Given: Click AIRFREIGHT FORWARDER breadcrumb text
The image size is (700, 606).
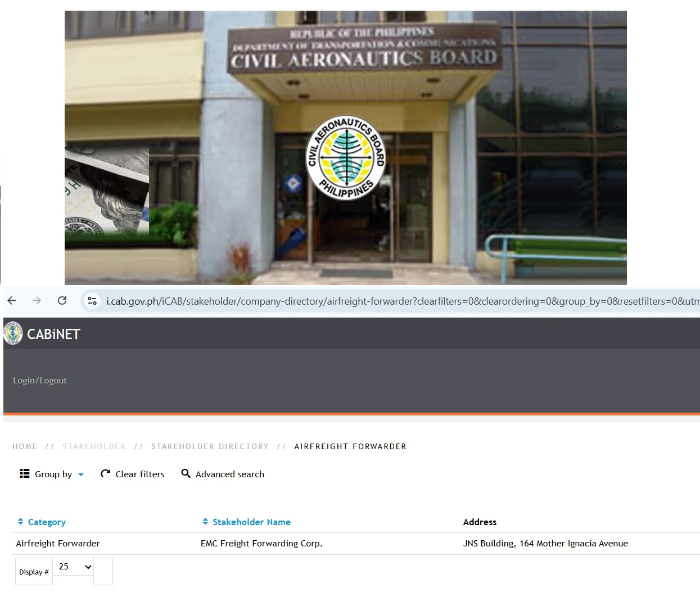Looking at the screenshot, I should [x=350, y=446].
